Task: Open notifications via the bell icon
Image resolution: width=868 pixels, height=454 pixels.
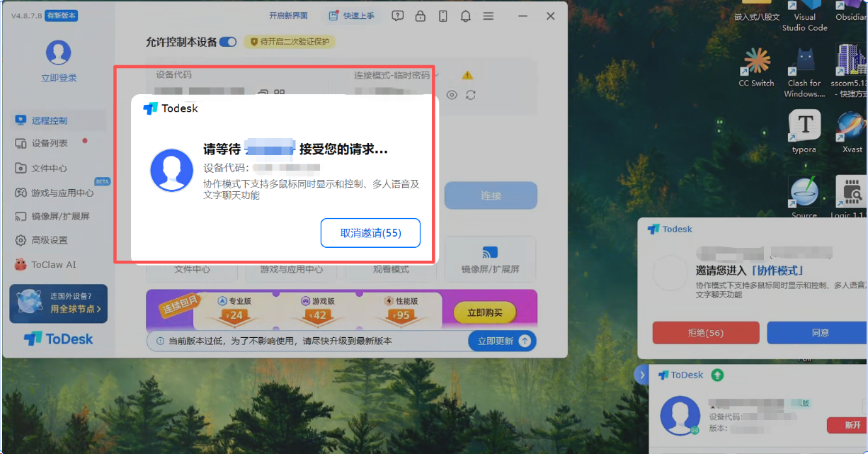Action: pyautogui.click(x=466, y=16)
